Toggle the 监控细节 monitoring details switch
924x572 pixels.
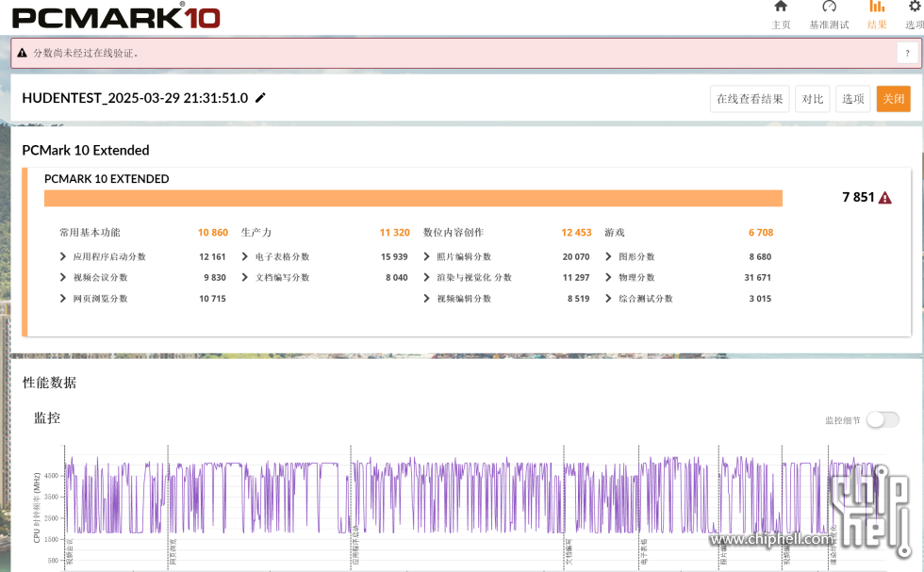point(883,420)
